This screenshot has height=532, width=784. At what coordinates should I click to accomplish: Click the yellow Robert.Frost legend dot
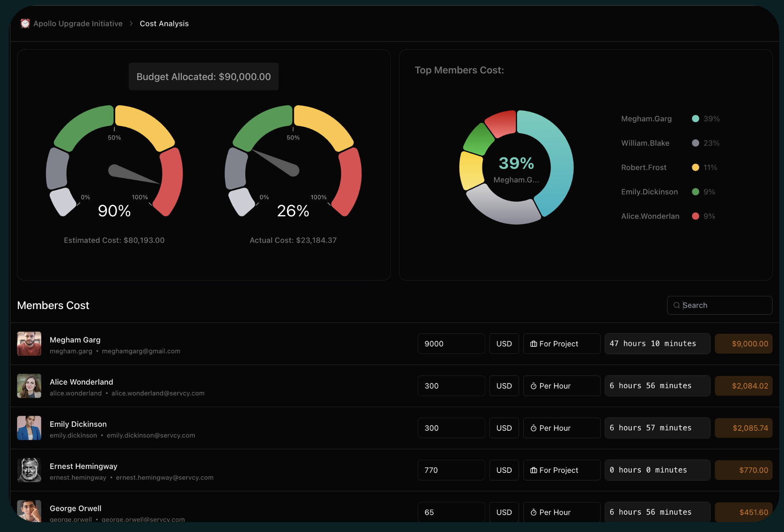[695, 167]
